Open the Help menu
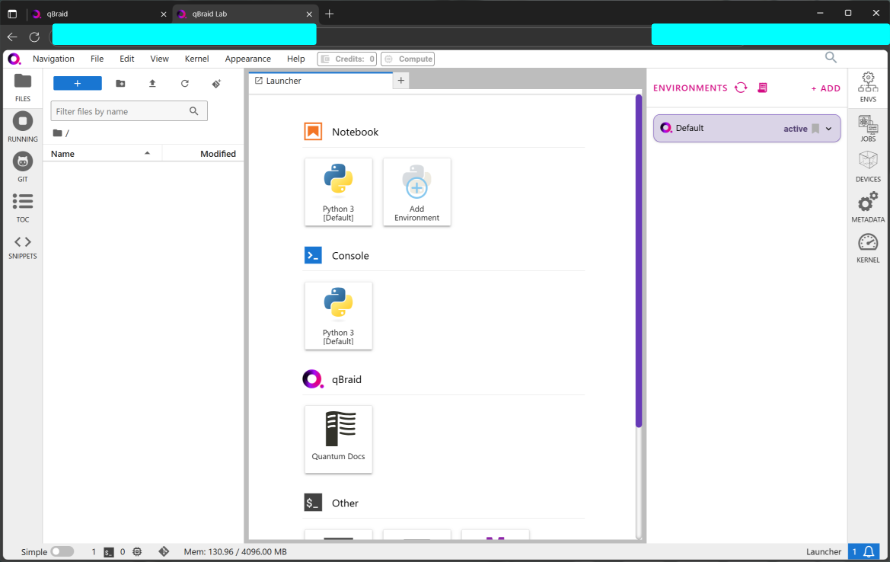The width and height of the screenshot is (890, 562). click(x=296, y=59)
